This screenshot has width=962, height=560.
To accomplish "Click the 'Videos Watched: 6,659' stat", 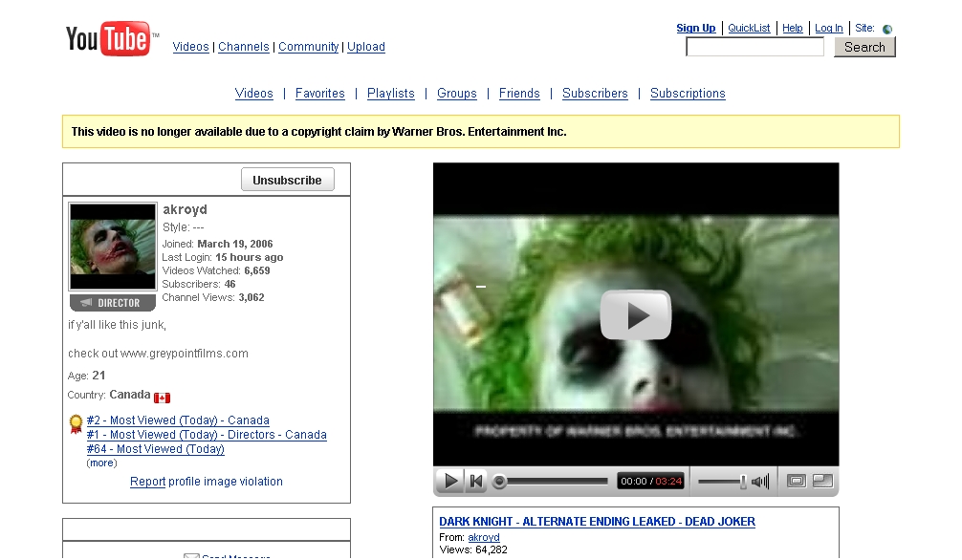I will click(216, 270).
